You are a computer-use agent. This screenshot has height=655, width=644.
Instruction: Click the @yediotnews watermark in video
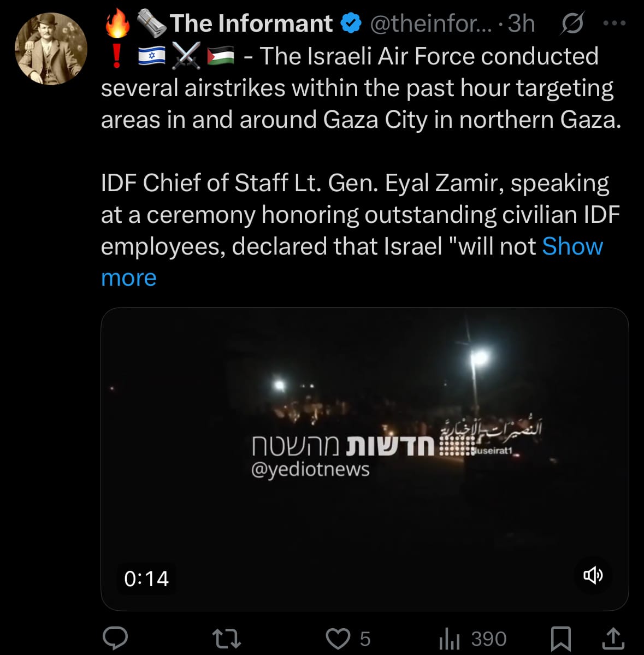point(310,469)
